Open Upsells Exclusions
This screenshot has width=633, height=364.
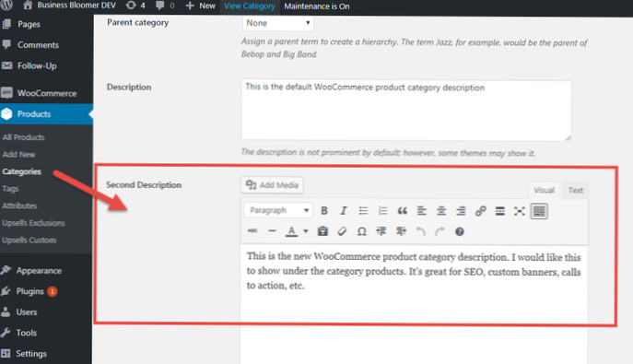(x=33, y=223)
